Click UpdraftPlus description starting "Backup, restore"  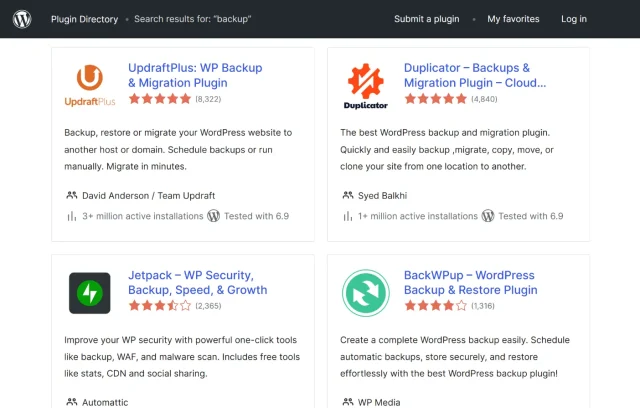178,149
